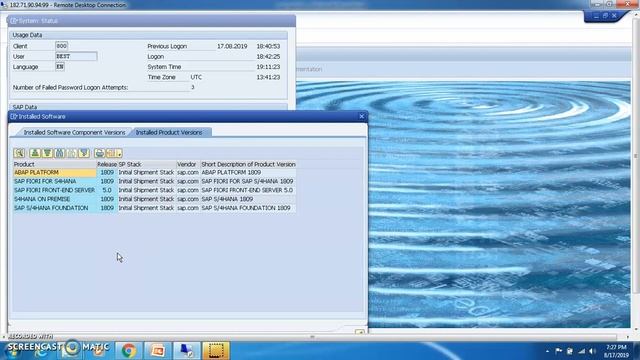
Task: Click Previous Logon time 18:40:53
Action: (x=268, y=46)
